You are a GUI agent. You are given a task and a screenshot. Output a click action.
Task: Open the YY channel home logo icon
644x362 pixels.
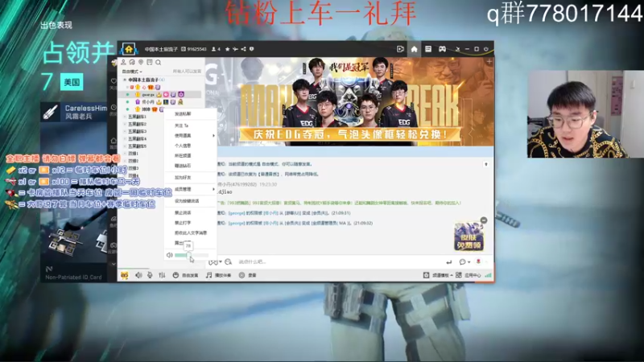tap(129, 50)
